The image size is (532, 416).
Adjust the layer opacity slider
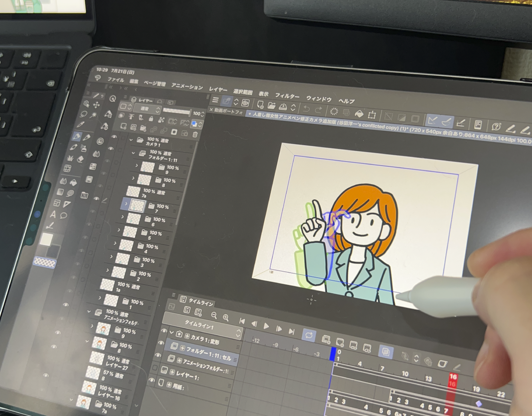(176, 111)
